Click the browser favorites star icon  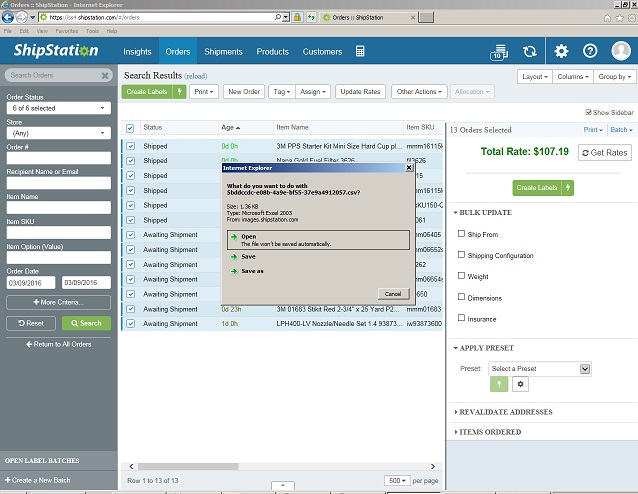pyautogui.click(x=619, y=18)
